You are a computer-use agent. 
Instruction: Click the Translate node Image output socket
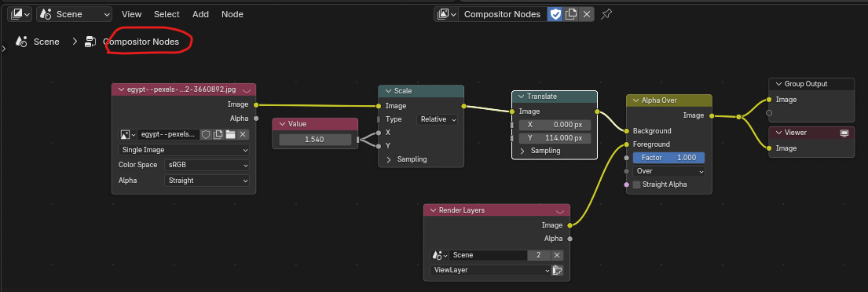(597, 111)
